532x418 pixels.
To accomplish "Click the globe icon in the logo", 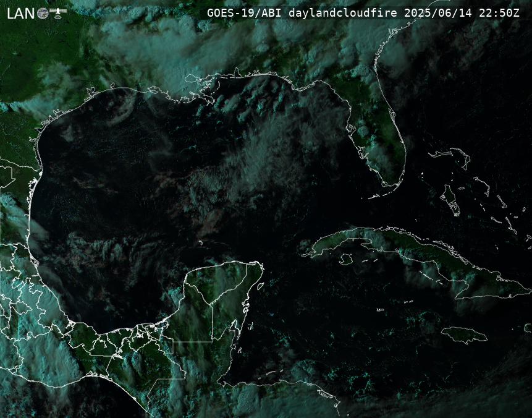I will click(x=43, y=13).
